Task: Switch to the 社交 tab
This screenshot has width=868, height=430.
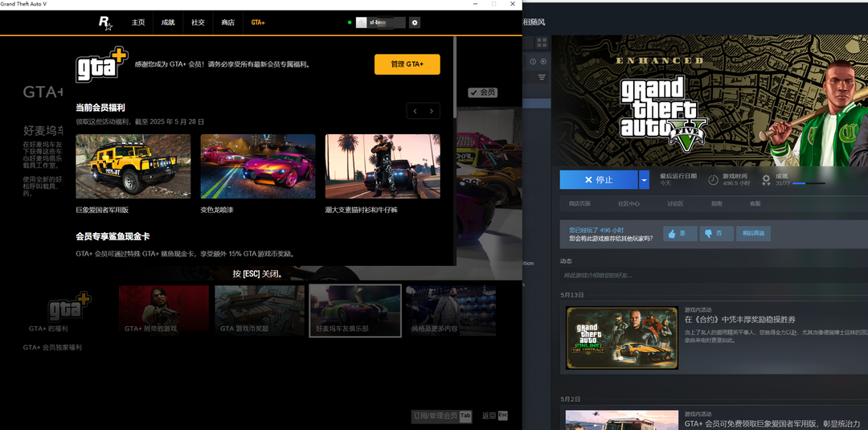Action: (199, 23)
